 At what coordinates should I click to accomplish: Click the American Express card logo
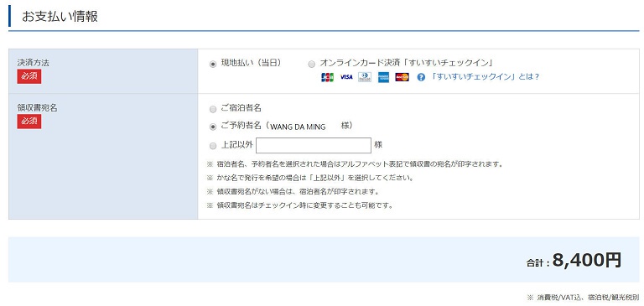(x=383, y=77)
